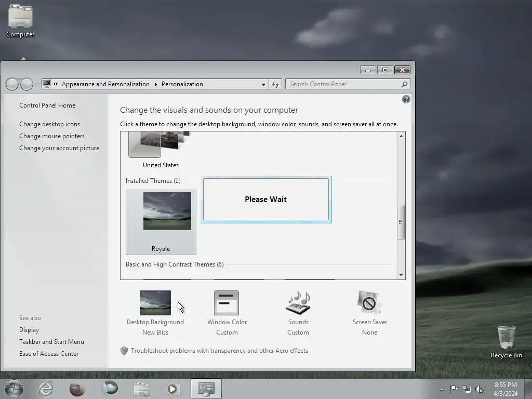The width and height of the screenshot is (532, 399).
Task: Click the search magnifier icon
Action: point(404,84)
